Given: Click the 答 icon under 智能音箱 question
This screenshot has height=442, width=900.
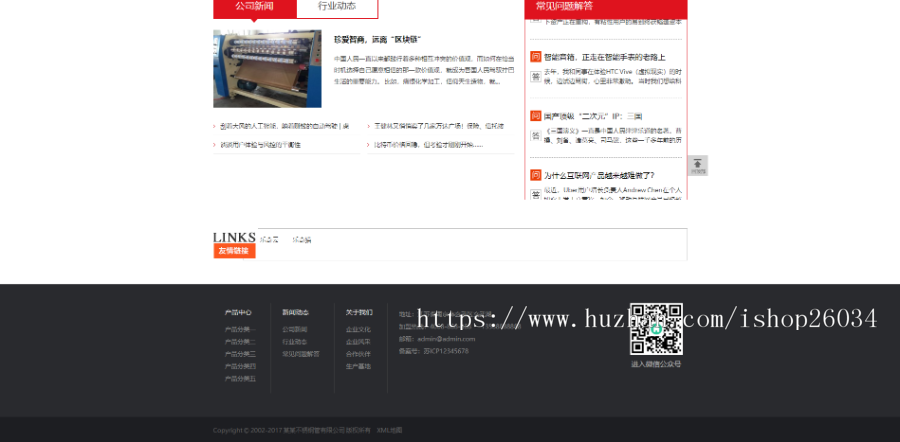Looking at the screenshot, I should point(536,76).
